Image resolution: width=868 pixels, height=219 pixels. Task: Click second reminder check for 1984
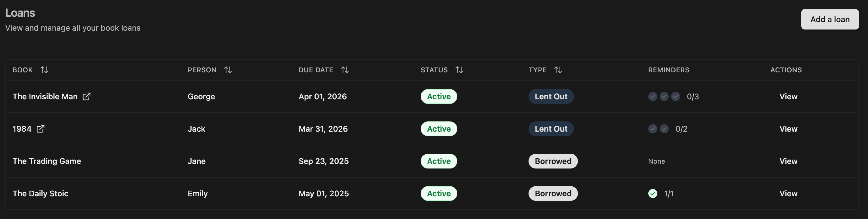(664, 129)
